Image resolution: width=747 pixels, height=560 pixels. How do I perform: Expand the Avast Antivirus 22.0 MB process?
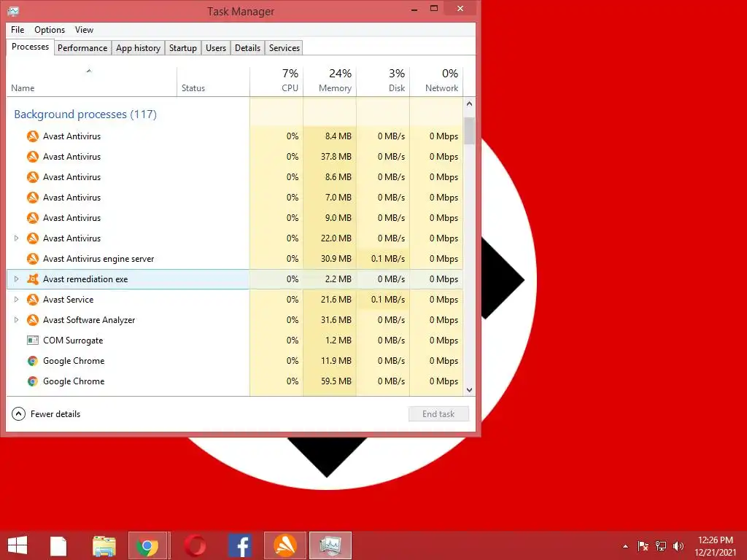(16, 238)
